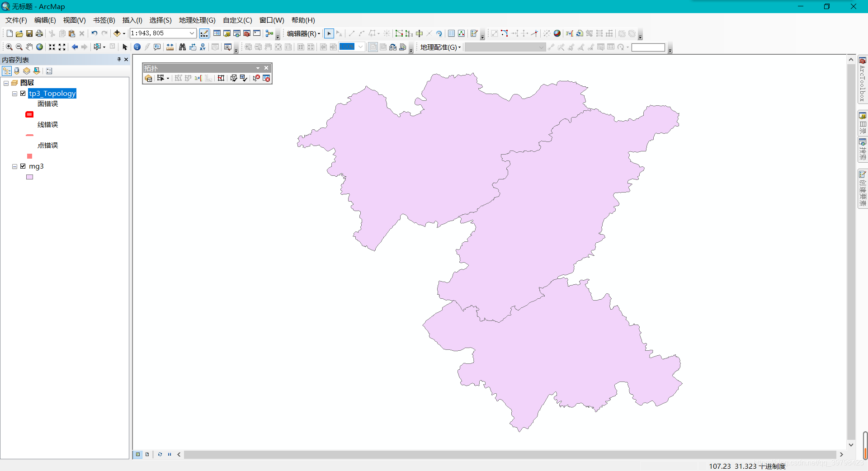
Task: Click the Edit tool in Editor toolbar
Action: coord(329,33)
